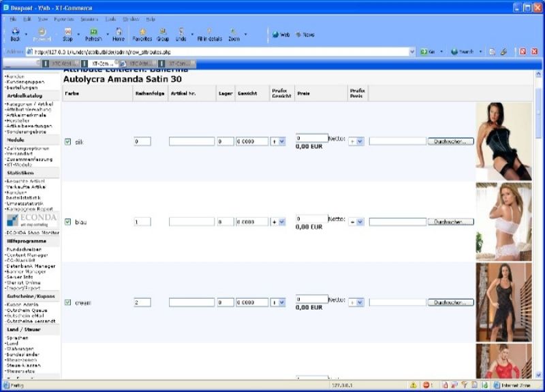Image resolution: width=545 pixels, height=392 pixels.
Task: Open the Favorites menu
Action: pyautogui.click(x=64, y=19)
